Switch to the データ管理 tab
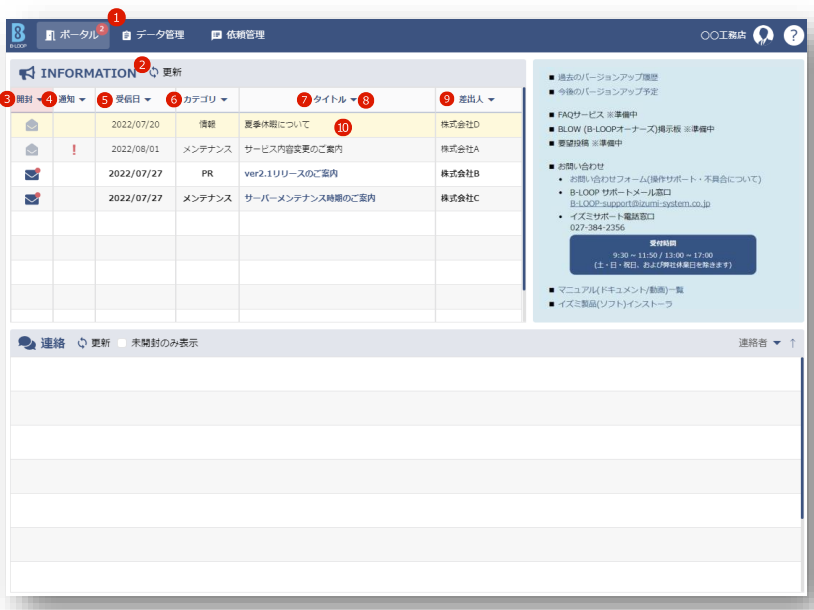The image size is (814, 610). pyautogui.click(x=153, y=35)
